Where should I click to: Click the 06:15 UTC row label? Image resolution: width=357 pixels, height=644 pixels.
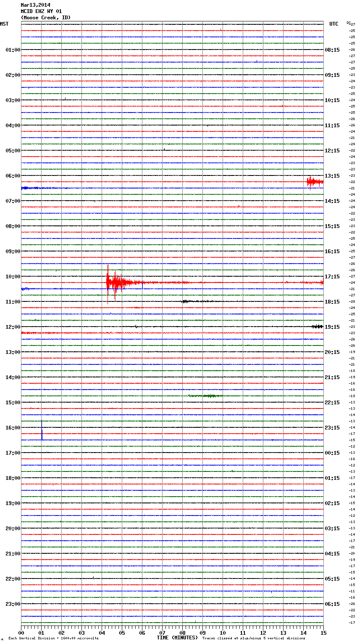tap(332, 604)
